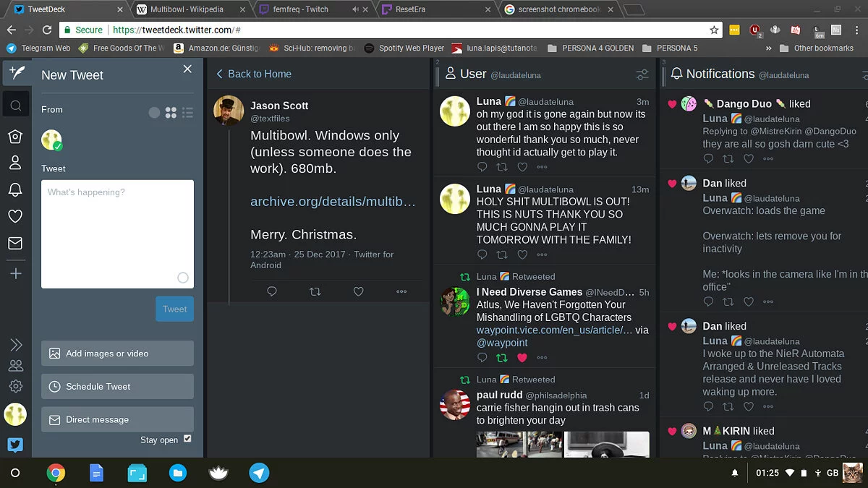Reply to 'oh my god it is gone' tweet
The image size is (868, 488).
coord(482,167)
